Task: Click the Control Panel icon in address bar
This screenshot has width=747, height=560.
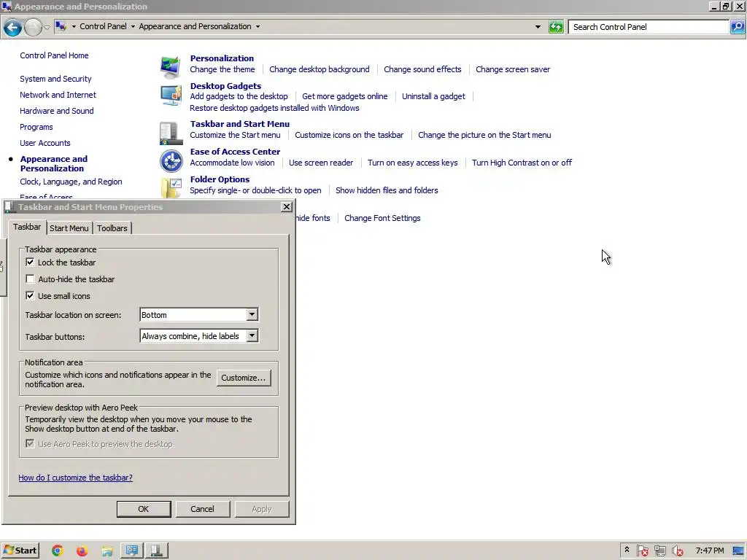Action: [61, 26]
